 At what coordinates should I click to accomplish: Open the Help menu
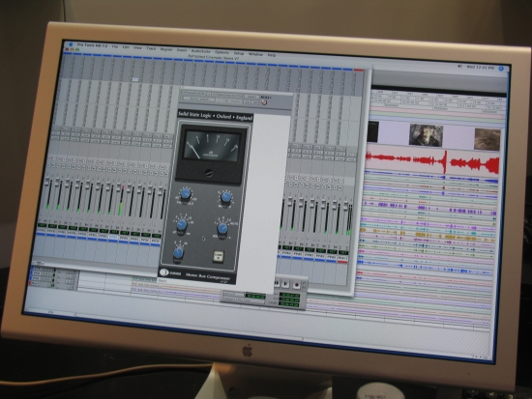272,55
